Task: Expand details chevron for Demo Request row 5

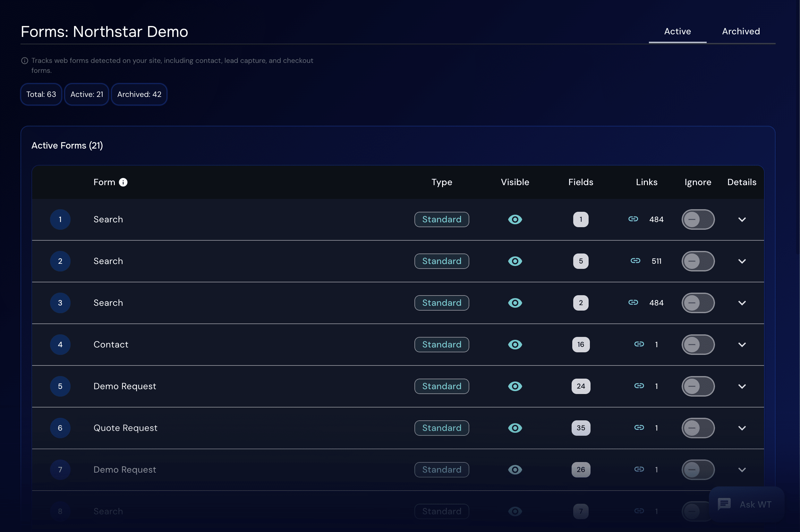Action: pyautogui.click(x=742, y=386)
